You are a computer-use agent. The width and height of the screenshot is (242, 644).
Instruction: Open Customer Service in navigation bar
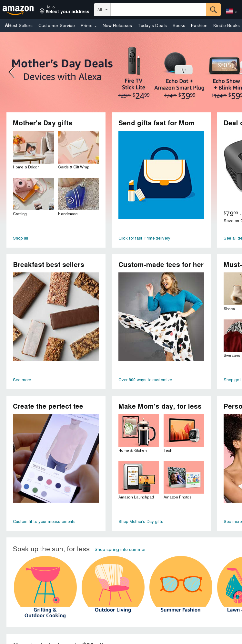pos(56,25)
